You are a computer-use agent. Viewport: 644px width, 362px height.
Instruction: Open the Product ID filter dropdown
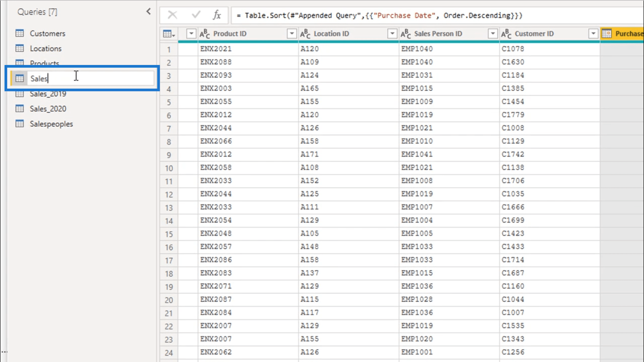[x=292, y=34]
